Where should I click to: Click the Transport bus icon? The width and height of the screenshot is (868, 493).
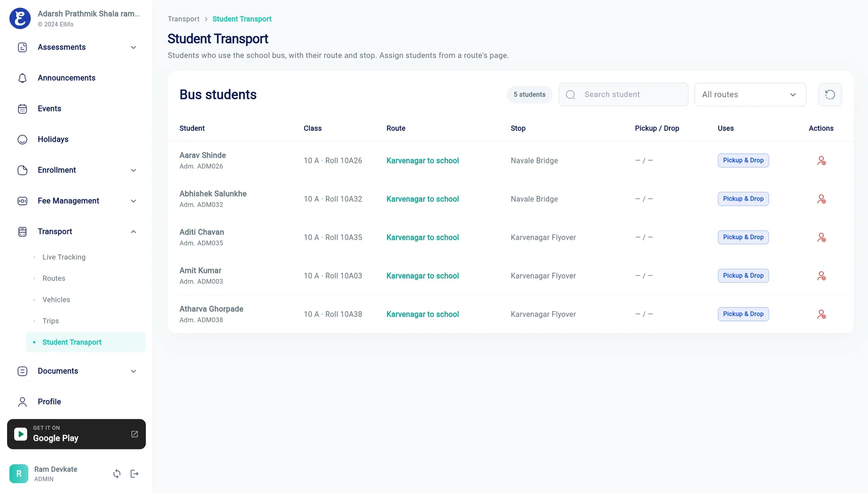click(x=22, y=232)
